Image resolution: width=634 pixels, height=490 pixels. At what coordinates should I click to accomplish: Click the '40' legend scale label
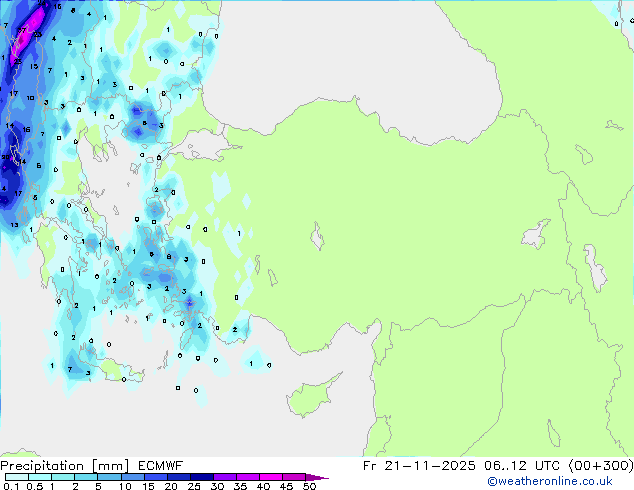[x=263, y=486]
